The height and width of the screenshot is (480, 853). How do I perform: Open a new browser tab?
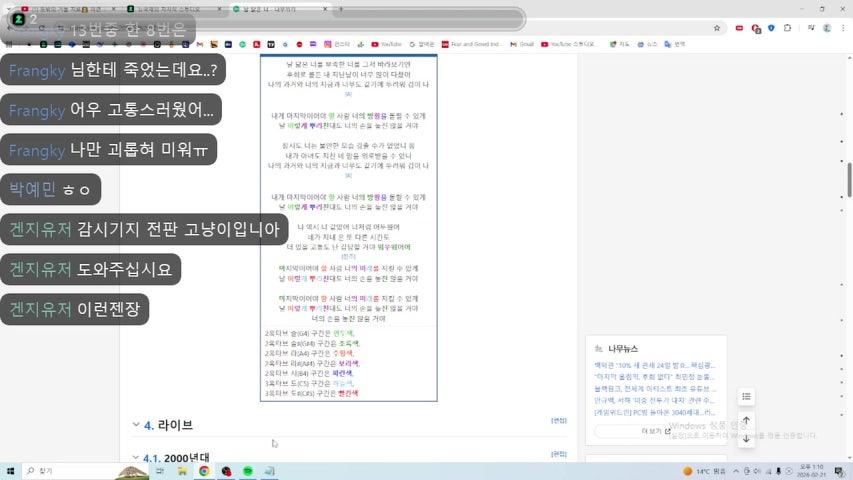tap(341, 9)
